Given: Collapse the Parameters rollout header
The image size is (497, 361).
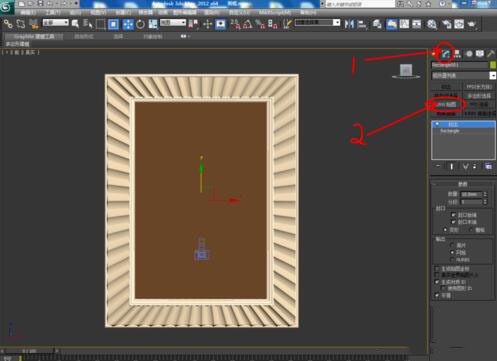Looking at the screenshot, I should point(463,184).
